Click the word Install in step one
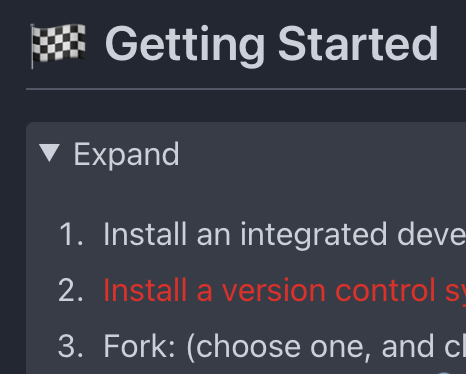This screenshot has width=466, height=374. 145,235
